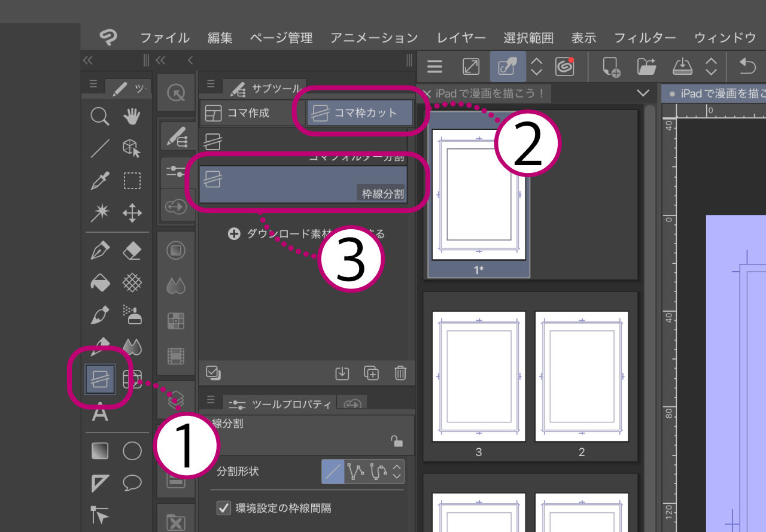The width and height of the screenshot is (766, 532).
Task: Click the undo arrow in the toolbar
Action: coord(747,66)
